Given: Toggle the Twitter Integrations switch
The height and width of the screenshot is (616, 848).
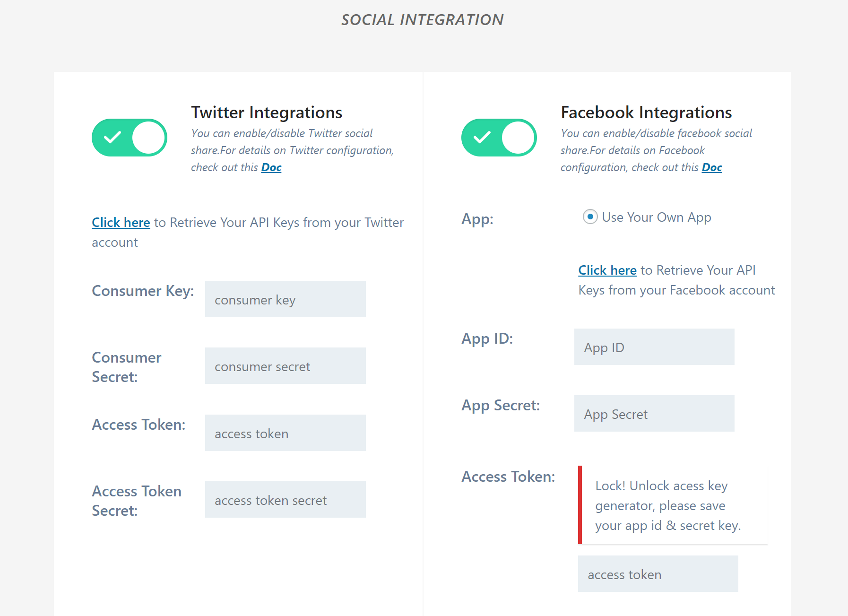Looking at the screenshot, I should pos(130,138).
